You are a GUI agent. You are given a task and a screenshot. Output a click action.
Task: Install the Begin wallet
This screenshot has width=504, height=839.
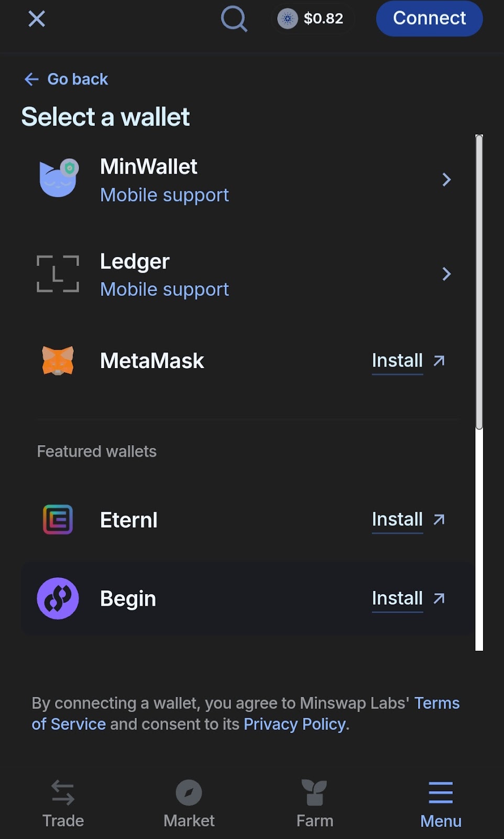[x=408, y=598]
